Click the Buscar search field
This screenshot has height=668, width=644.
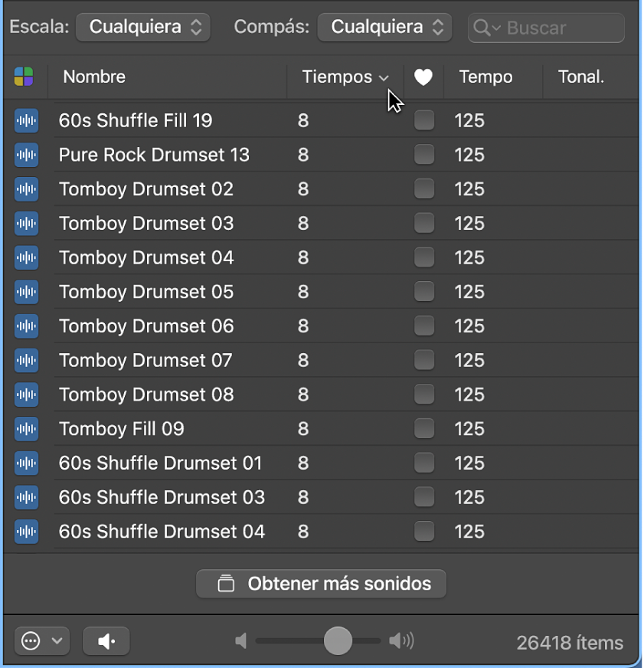pyautogui.click(x=559, y=28)
